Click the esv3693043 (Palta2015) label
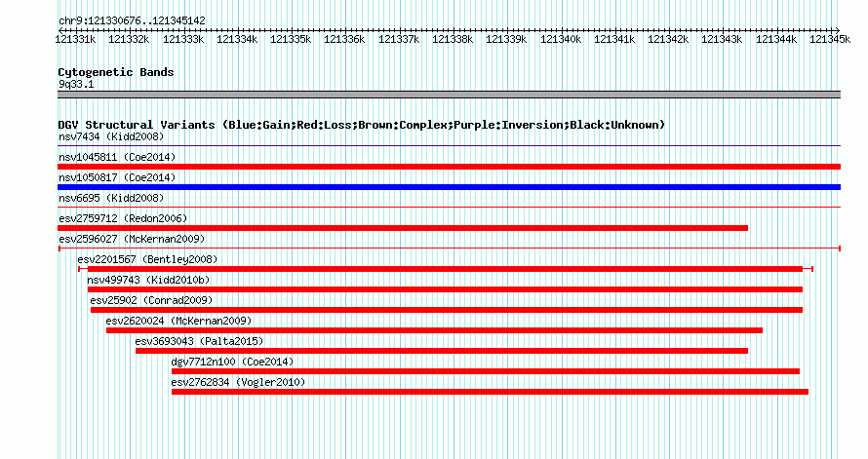868x459 pixels. (199, 341)
